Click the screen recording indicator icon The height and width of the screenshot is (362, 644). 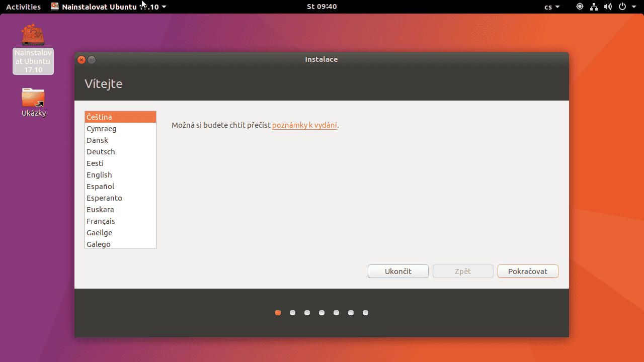coord(580,7)
